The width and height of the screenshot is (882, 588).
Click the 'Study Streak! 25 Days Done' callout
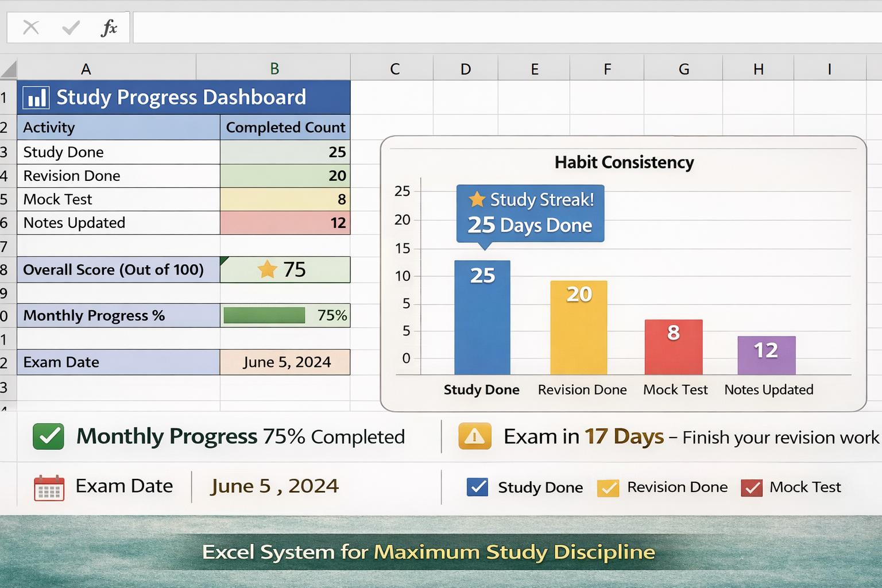tap(530, 213)
